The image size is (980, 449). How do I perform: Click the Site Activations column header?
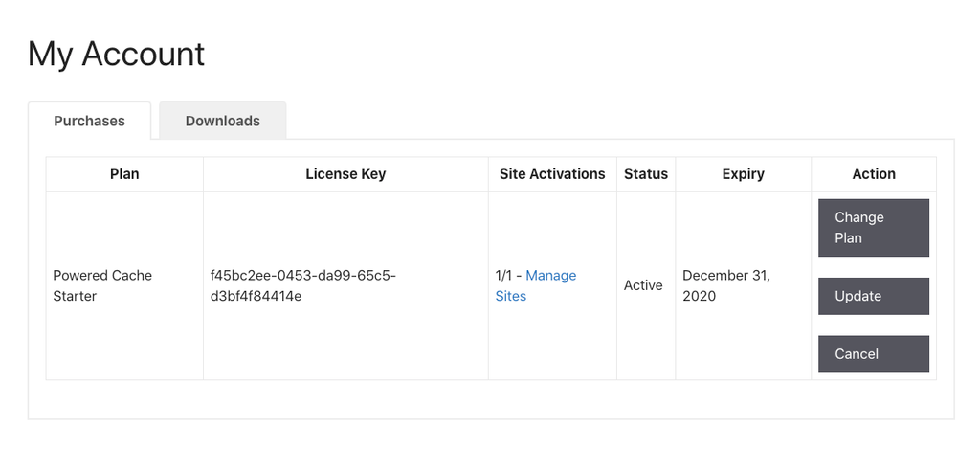(552, 174)
